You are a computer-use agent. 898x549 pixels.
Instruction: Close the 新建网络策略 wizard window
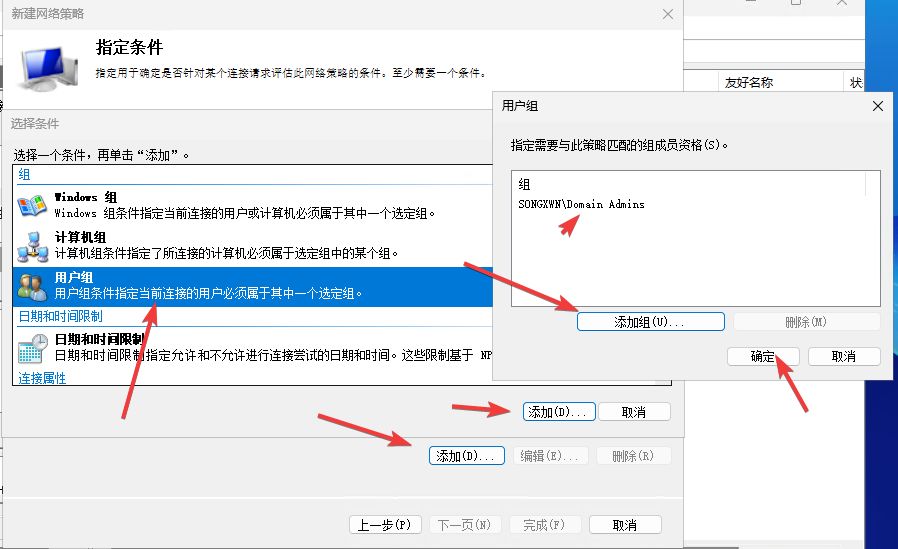coord(668,14)
